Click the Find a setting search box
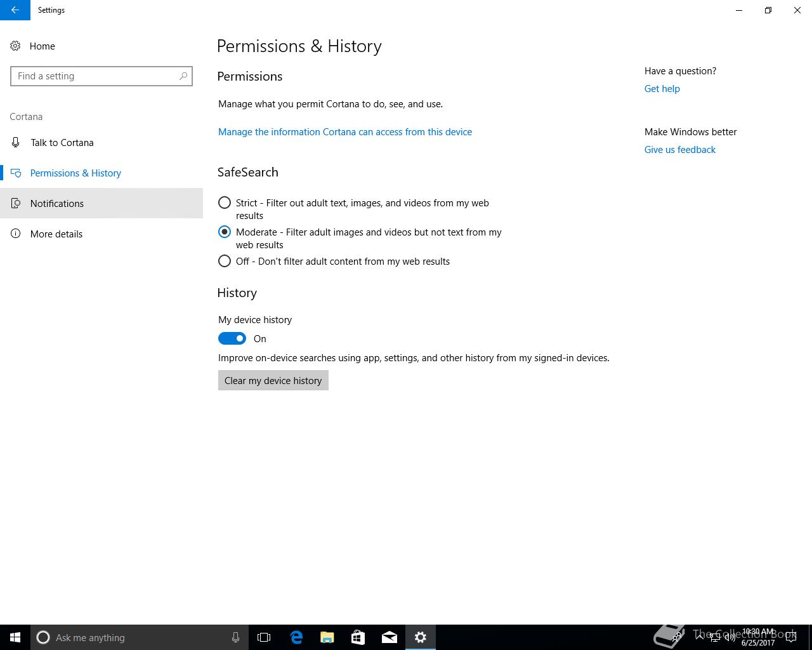 (101, 76)
